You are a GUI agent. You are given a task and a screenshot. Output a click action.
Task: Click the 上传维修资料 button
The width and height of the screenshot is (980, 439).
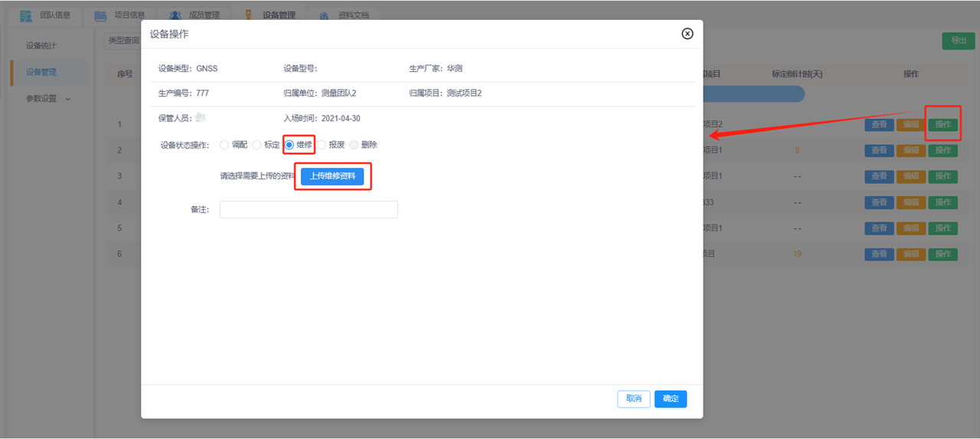click(332, 176)
